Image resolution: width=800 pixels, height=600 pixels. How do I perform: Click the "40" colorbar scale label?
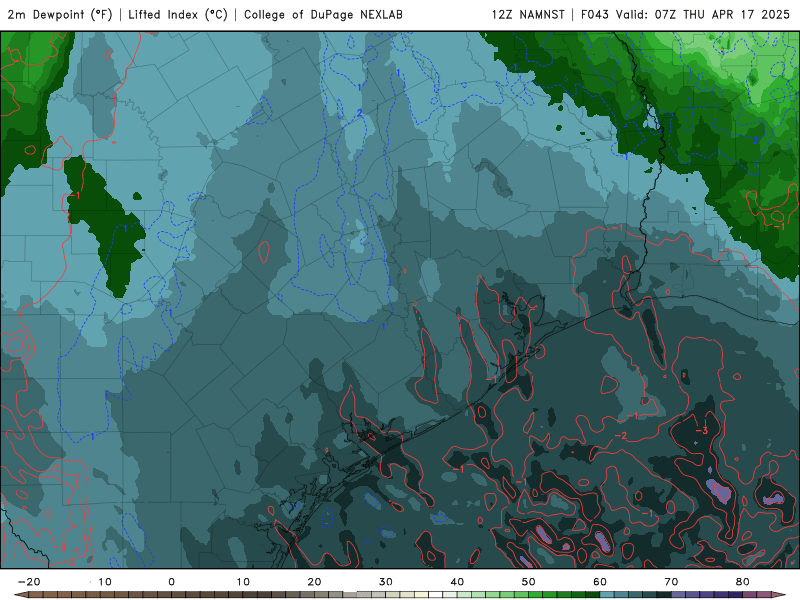[x=457, y=582]
